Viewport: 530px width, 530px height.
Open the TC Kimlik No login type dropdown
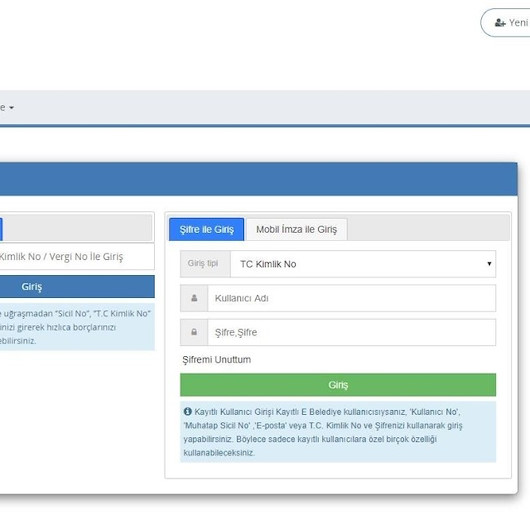click(363, 264)
